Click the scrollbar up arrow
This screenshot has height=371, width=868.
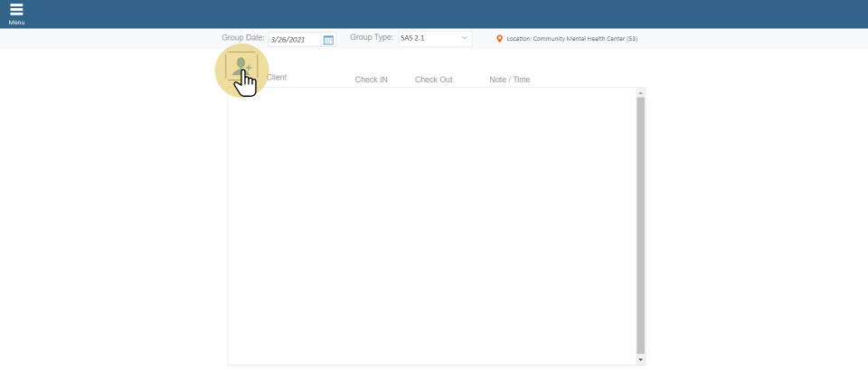(640, 92)
